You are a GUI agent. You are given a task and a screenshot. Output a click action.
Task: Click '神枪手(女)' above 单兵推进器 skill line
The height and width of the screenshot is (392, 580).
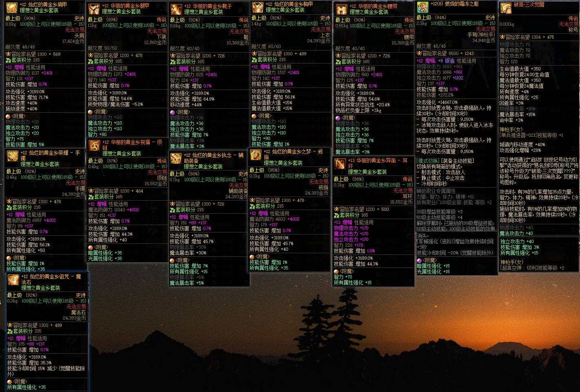pos(511,130)
